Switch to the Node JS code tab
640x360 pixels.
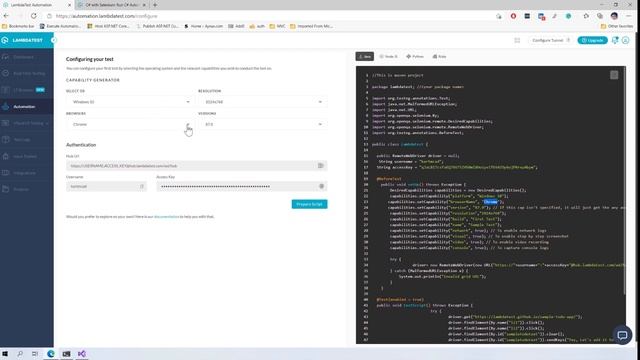389,56
